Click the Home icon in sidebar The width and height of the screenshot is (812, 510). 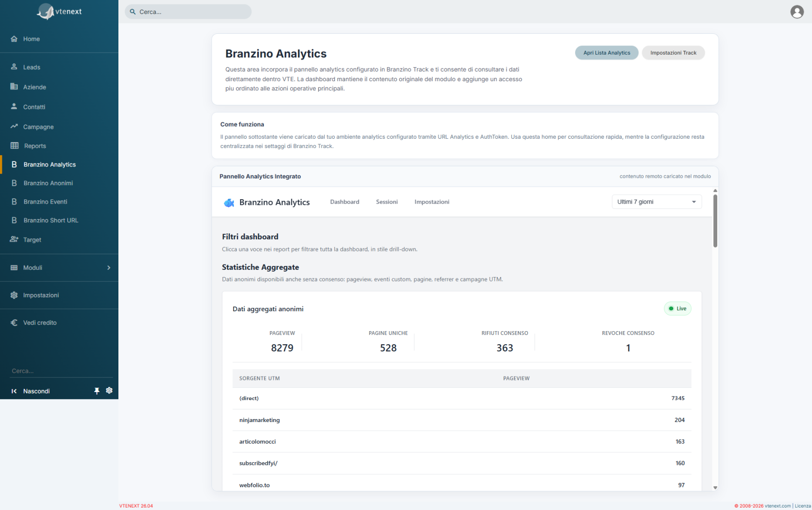[x=14, y=39]
